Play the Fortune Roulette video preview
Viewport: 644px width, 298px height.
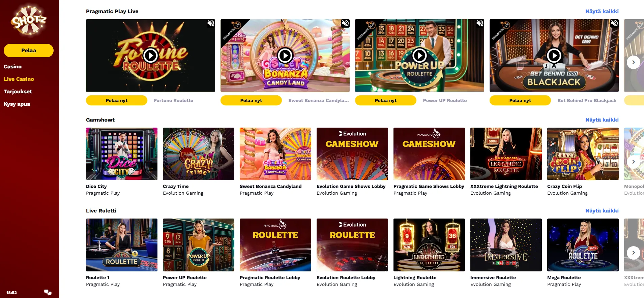(150, 56)
